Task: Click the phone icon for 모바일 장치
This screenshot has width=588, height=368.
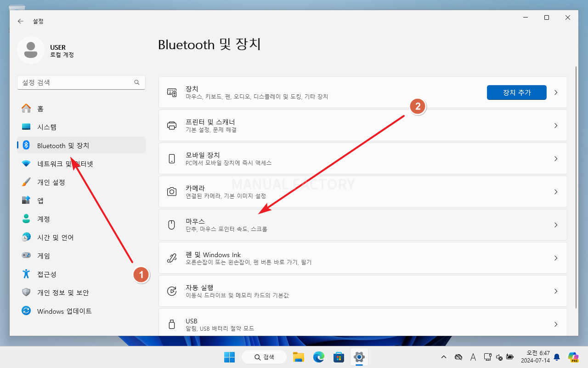Action: click(x=172, y=159)
